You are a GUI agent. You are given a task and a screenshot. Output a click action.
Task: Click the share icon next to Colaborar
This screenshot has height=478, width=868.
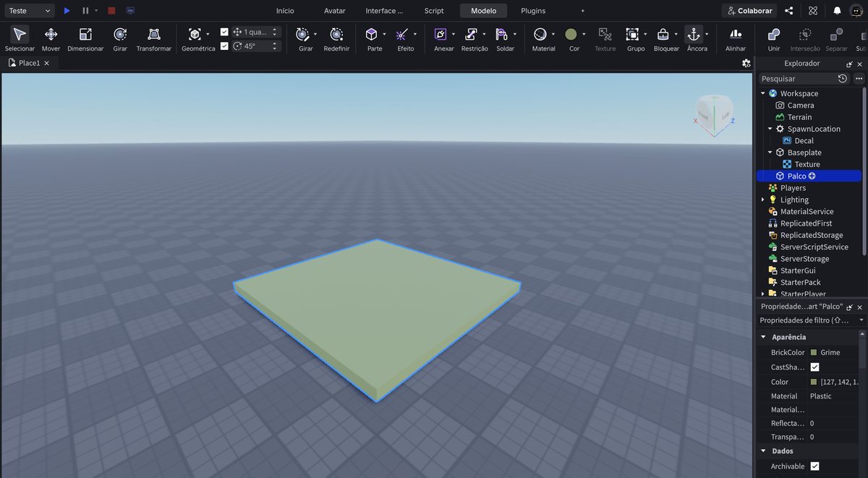tap(788, 11)
